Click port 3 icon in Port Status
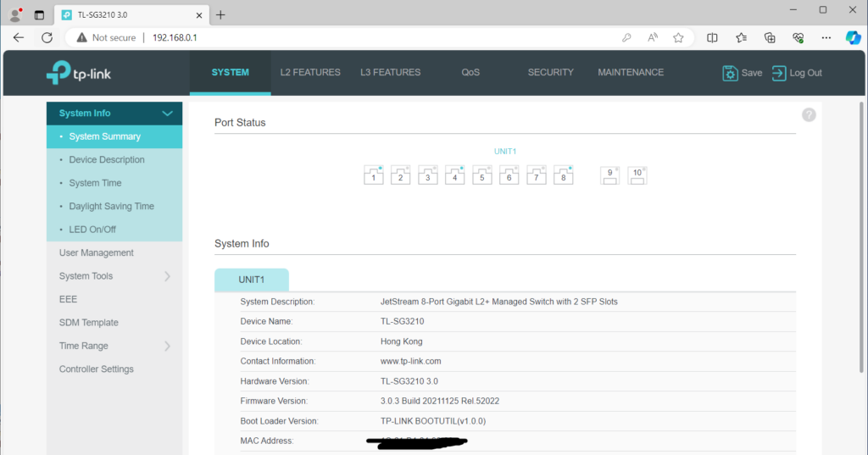 pyautogui.click(x=428, y=175)
